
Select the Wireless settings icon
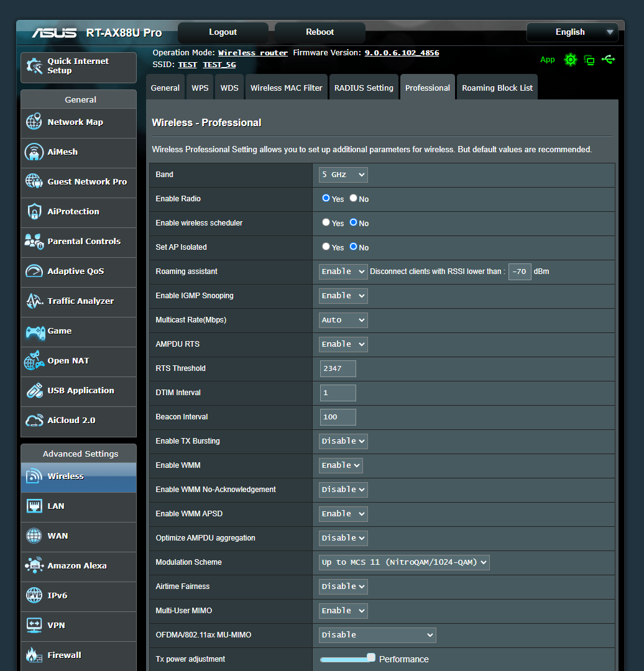pyautogui.click(x=34, y=476)
